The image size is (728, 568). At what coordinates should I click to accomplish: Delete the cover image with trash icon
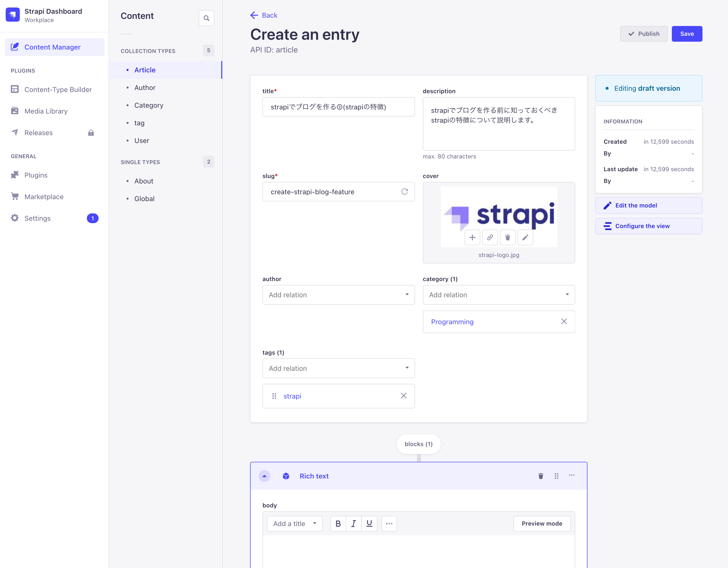click(507, 237)
